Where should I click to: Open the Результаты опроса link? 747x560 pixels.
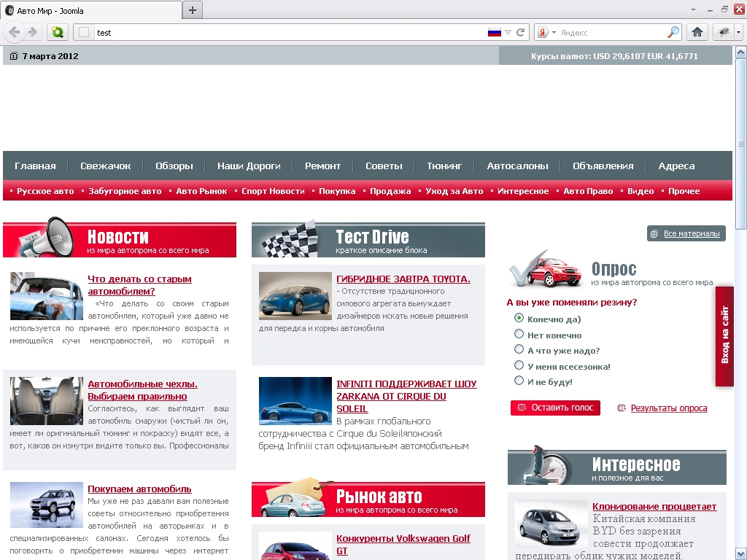pyautogui.click(x=669, y=408)
